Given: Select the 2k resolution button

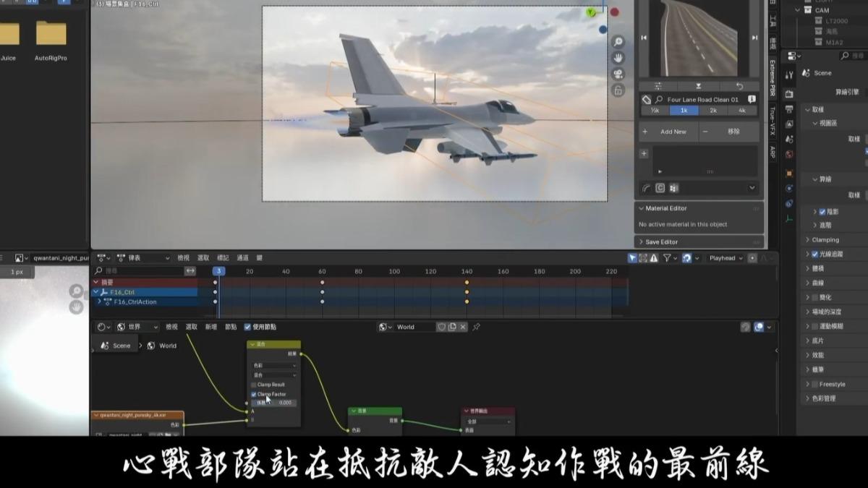Looking at the screenshot, I should pos(712,111).
